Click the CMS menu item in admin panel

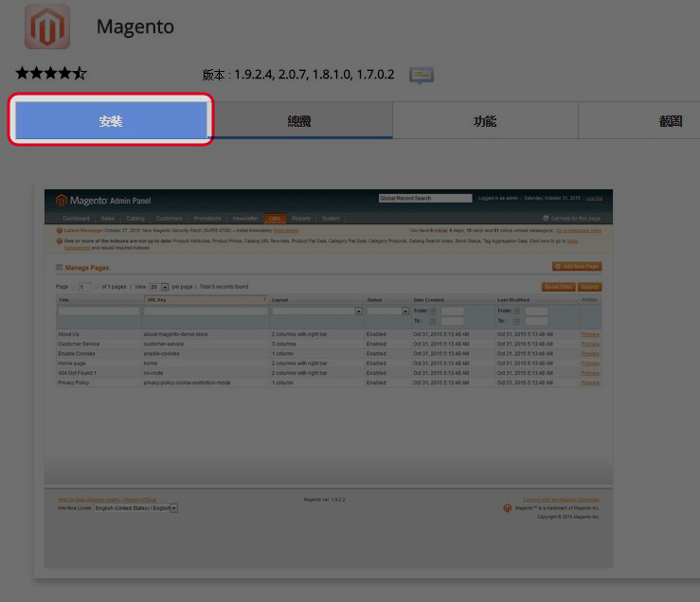pyautogui.click(x=275, y=218)
